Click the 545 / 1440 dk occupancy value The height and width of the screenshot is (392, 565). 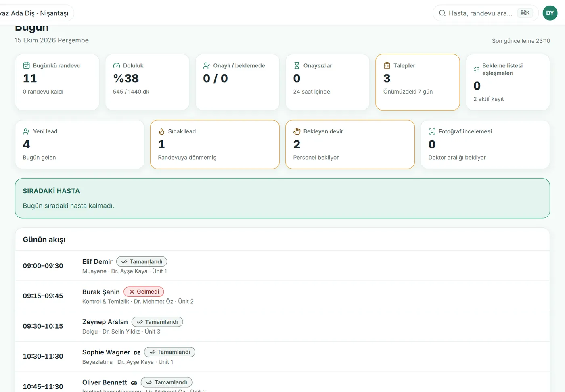pos(131,92)
